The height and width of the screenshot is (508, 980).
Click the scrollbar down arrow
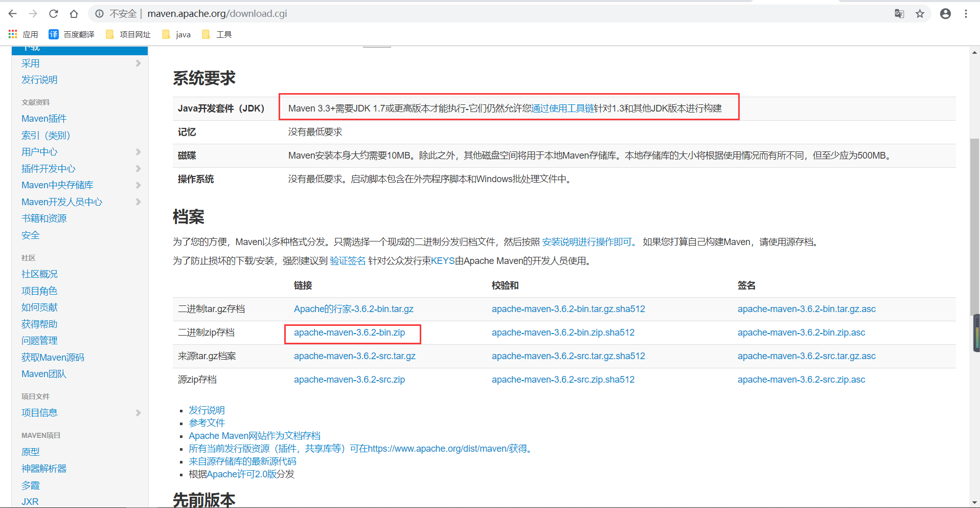click(974, 503)
